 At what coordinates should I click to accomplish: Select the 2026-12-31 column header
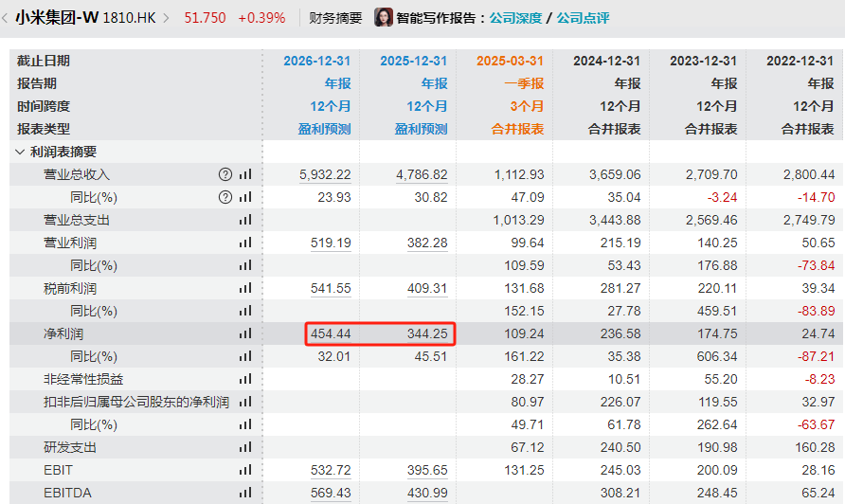pos(316,61)
